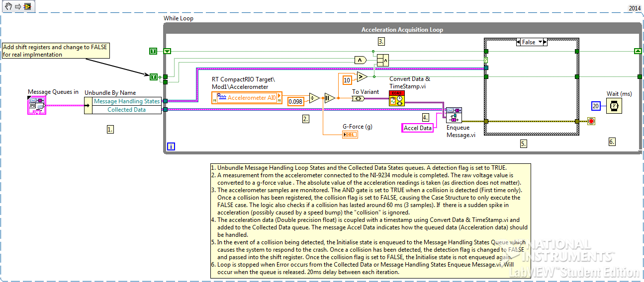Click the VI snippet icon in top toolbar
The height and width of the screenshot is (282, 644).
point(27,6)
